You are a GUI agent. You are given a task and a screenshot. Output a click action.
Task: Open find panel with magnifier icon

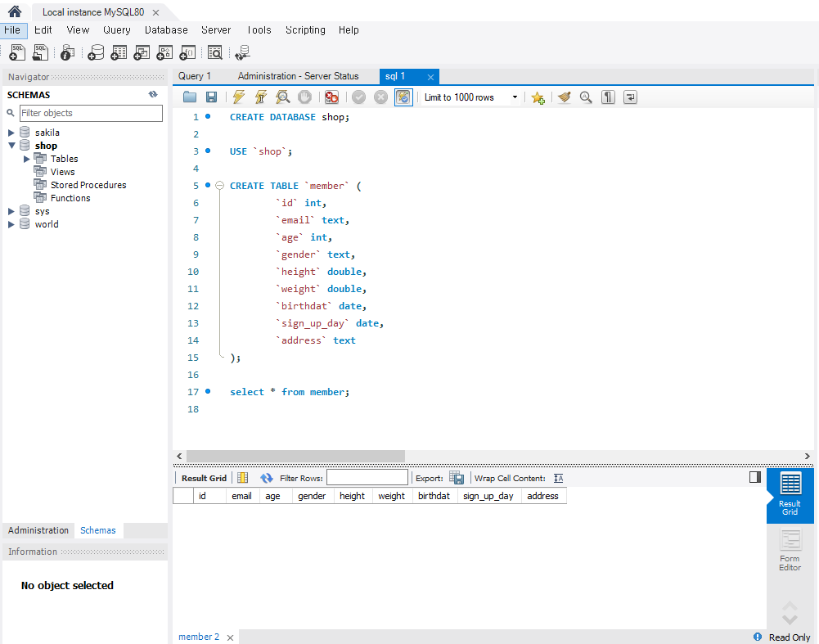[586, 97]
